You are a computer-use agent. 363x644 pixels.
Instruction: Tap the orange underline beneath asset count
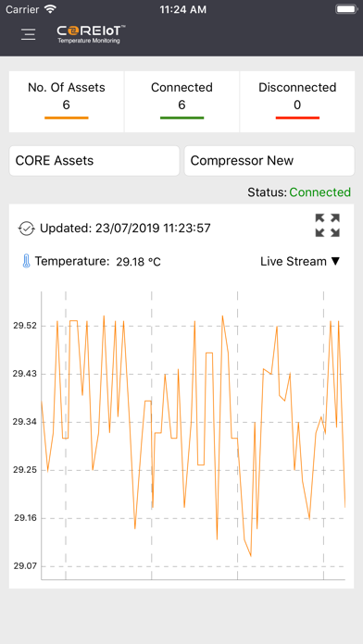click(67, 118)
